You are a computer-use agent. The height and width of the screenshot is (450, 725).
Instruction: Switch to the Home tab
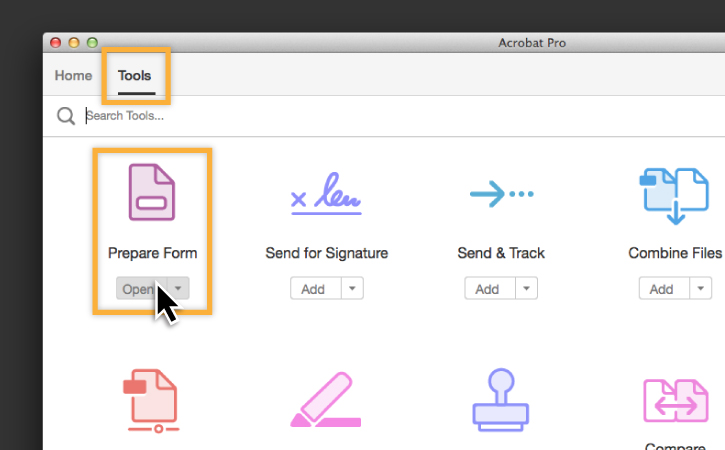(x=73, y=75)
